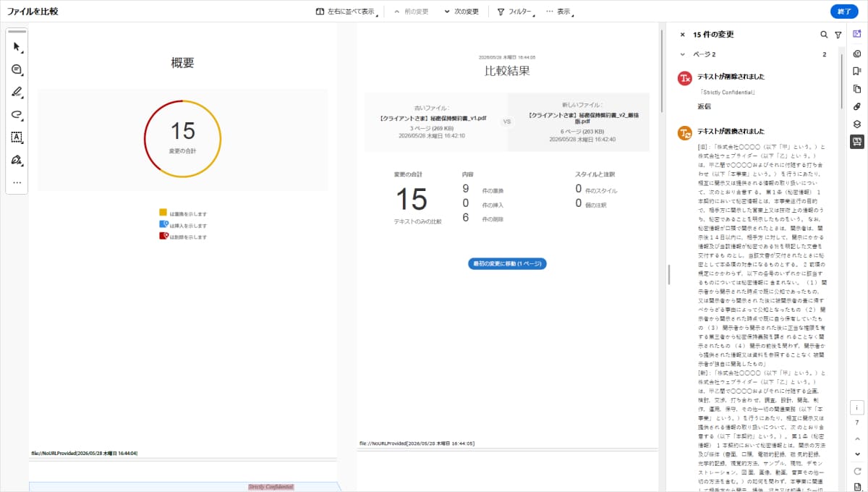Toggle the compare results panel icon
Screen dimensions: 868x492
857,141
